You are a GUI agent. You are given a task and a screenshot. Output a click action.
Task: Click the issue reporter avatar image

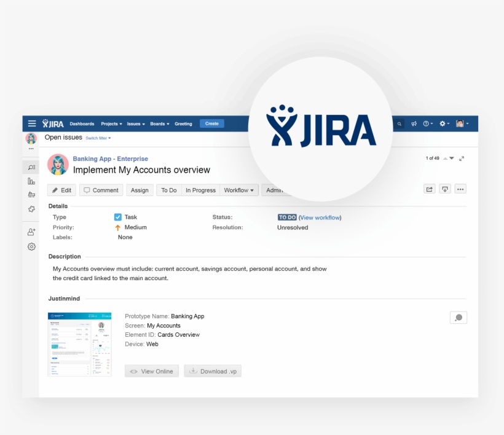click(58, 165)
